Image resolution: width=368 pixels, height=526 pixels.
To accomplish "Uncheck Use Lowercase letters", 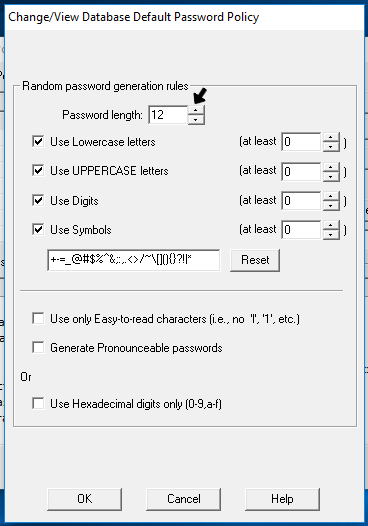I will 38,141.
